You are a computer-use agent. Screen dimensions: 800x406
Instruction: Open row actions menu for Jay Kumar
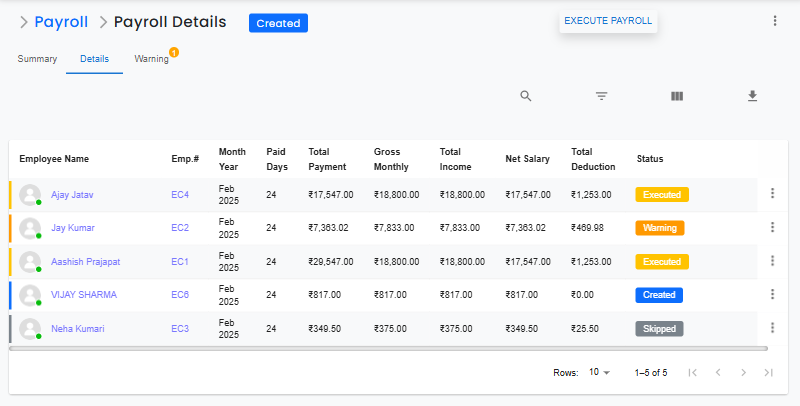point(772,227)
